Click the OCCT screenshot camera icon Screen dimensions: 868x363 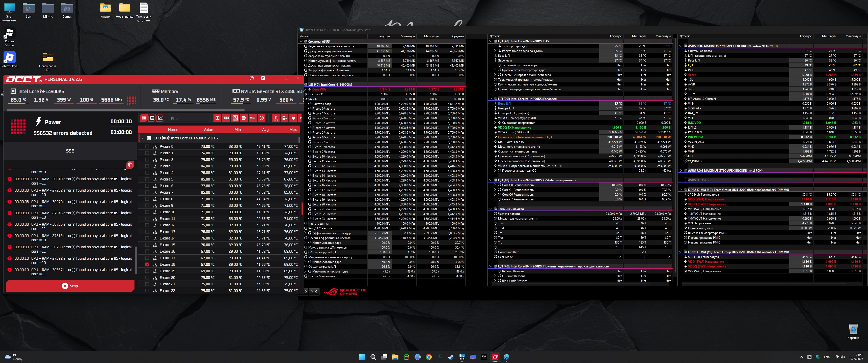(263, 78)
